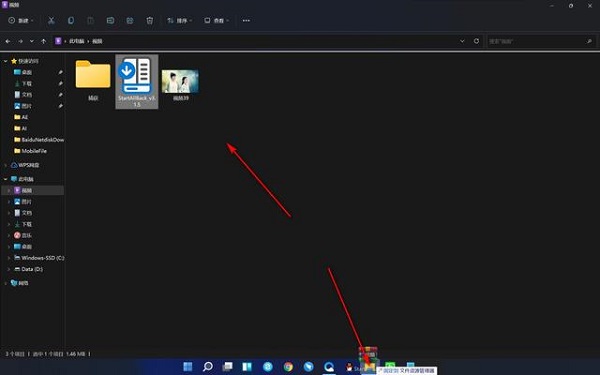Open QQ penguin icon on taskbar
600x375 pixels.
pyautogui.click(x=349, y=367)
